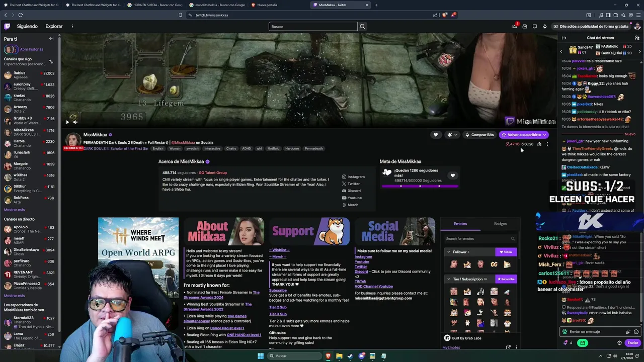The width and height of the screenshot is (644, 362).
Task: Open the Instagram social link
Action: click(x=353, y=177)
